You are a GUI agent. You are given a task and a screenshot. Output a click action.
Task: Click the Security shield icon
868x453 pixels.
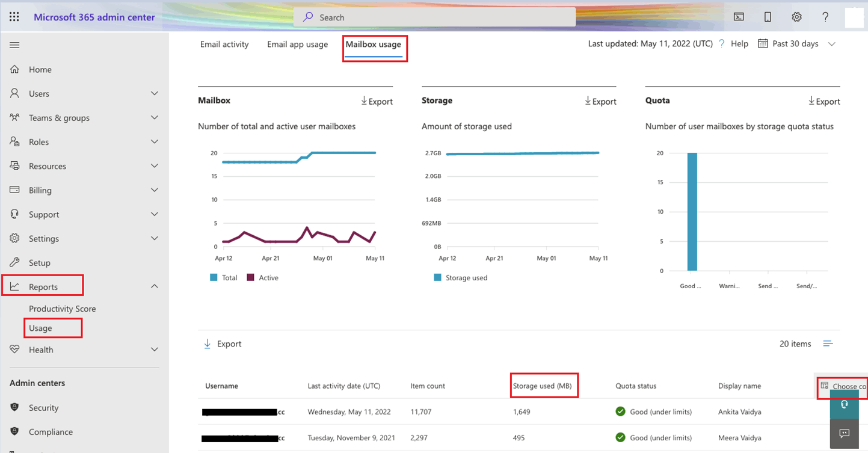coord(15,407)
